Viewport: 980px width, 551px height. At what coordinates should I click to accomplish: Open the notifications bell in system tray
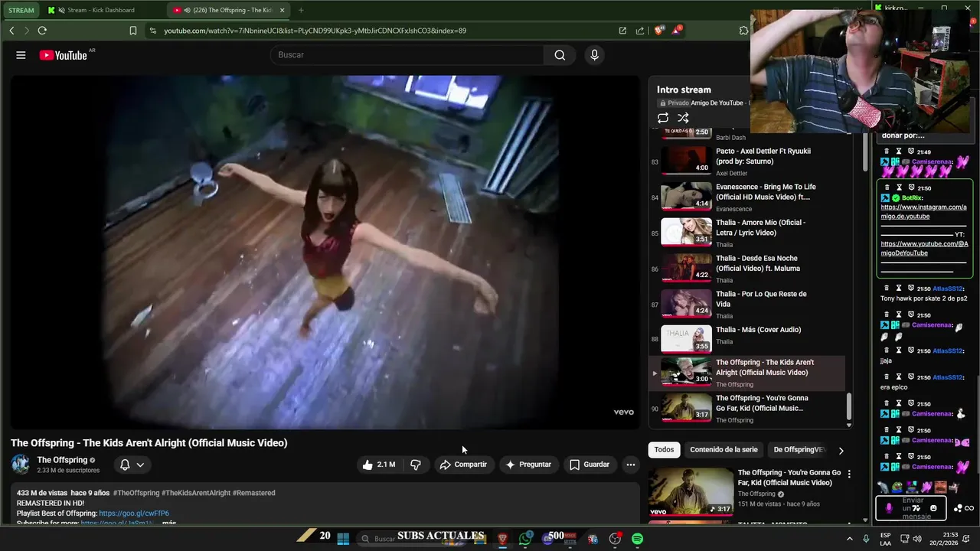tap(968, 540)
